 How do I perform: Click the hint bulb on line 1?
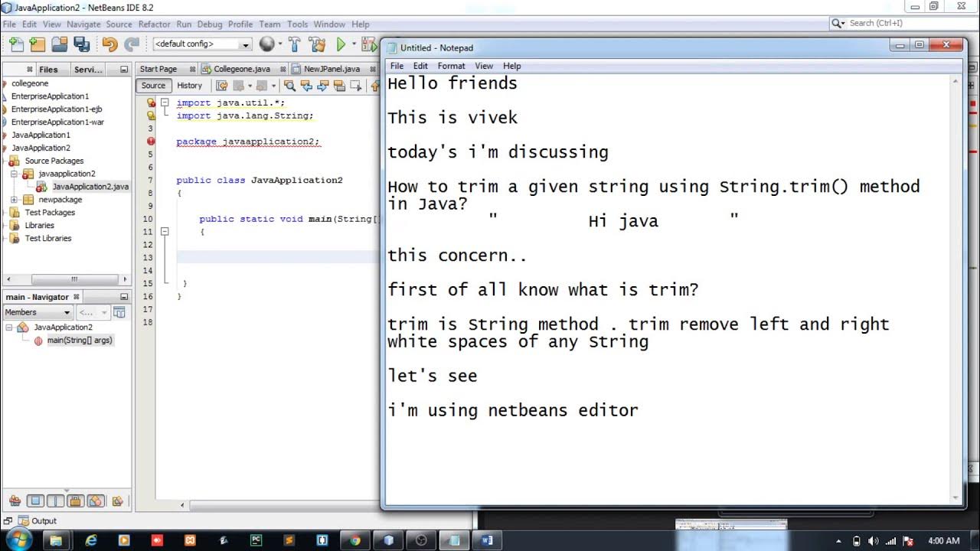click(151, 103)
